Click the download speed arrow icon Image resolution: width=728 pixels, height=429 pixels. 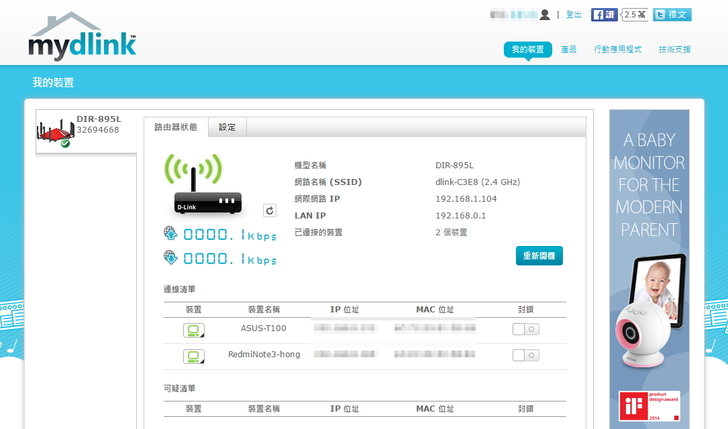pos(170,258)
